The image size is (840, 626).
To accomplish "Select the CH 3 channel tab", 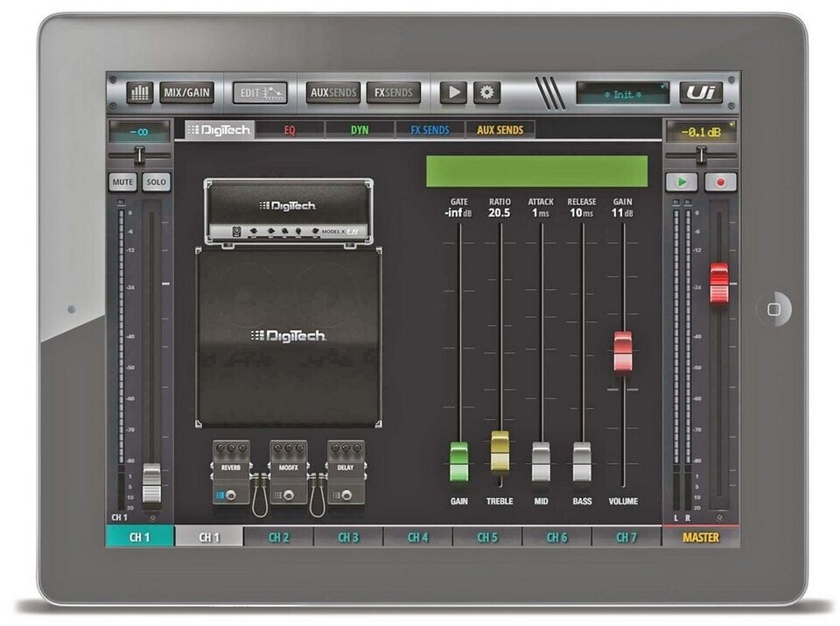I will coord(348,537).
